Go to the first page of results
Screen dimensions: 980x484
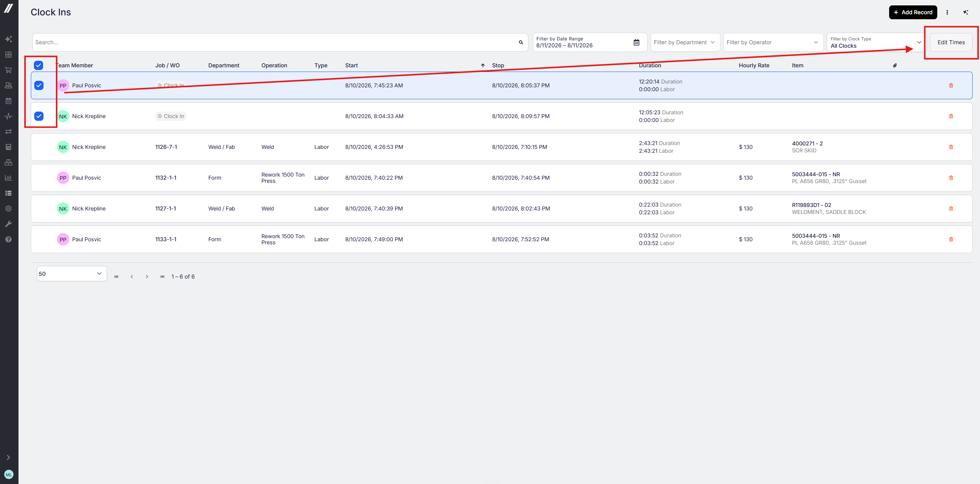116,277
